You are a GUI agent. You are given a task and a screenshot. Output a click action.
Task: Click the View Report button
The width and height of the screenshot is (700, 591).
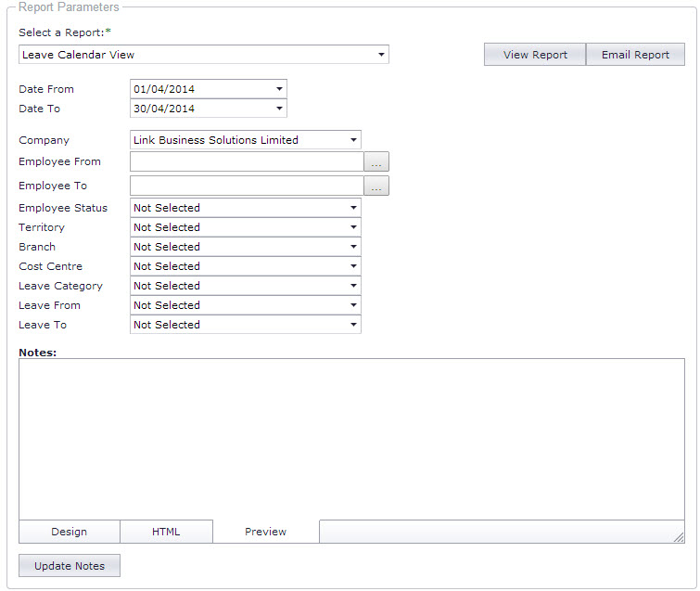tap(535, 55)
